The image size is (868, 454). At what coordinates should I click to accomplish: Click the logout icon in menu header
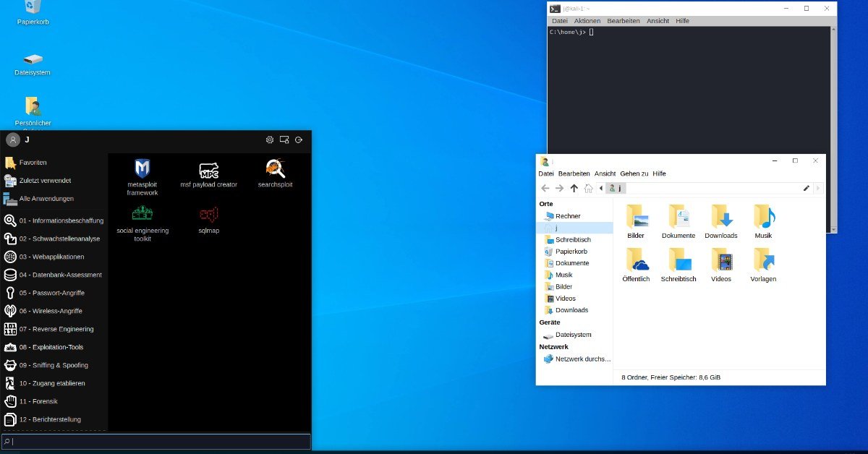[x=299, y=140]
